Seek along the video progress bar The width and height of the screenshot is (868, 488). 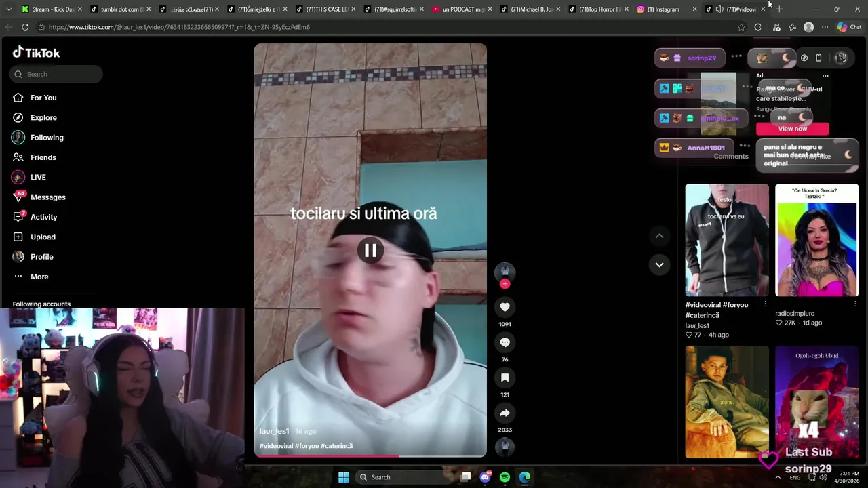tap(370, 456)
